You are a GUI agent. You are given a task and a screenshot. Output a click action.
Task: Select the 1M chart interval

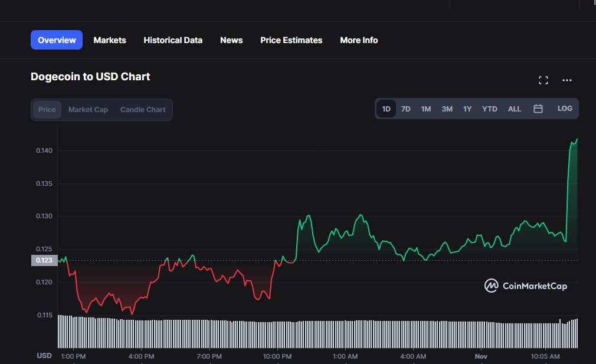[x=426, y=109]
